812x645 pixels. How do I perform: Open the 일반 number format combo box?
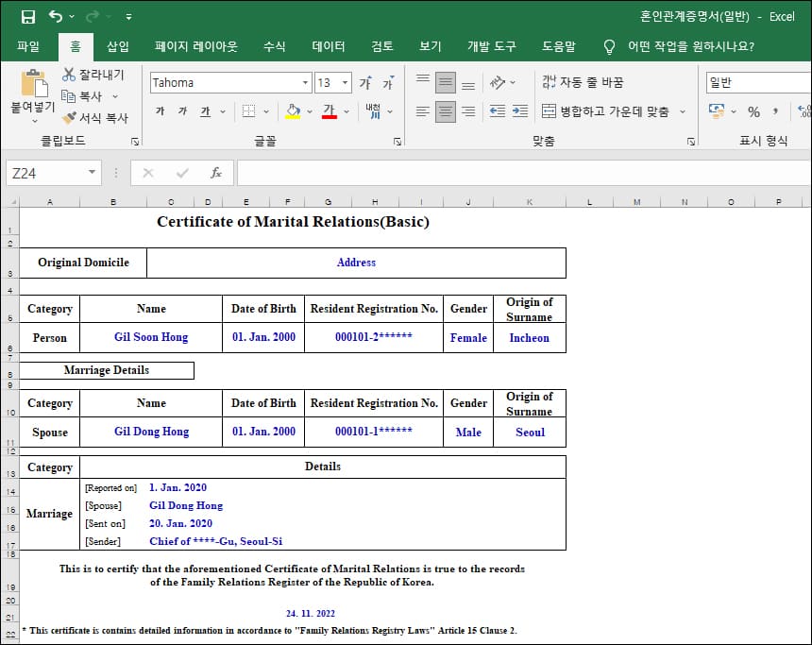point(759,83)
